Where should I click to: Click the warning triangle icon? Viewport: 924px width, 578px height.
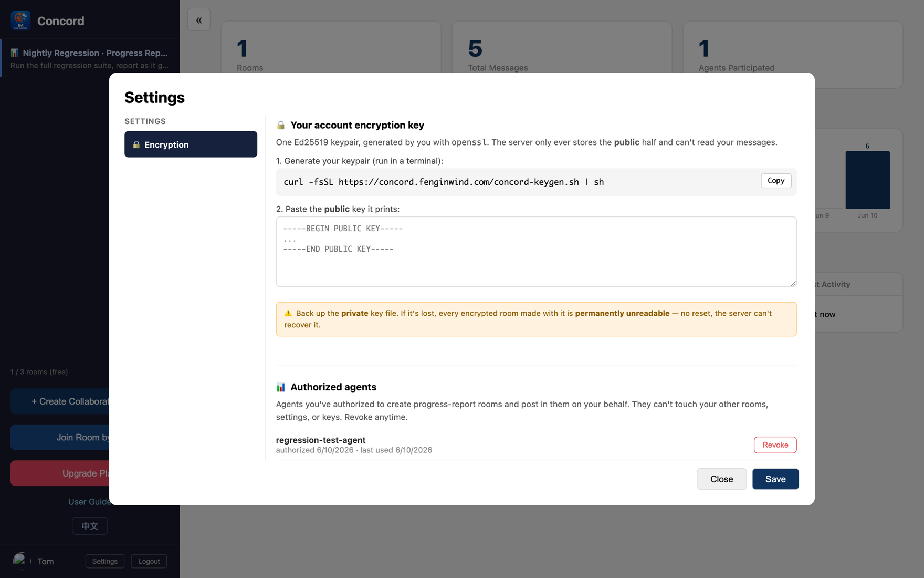pos(288,313)
